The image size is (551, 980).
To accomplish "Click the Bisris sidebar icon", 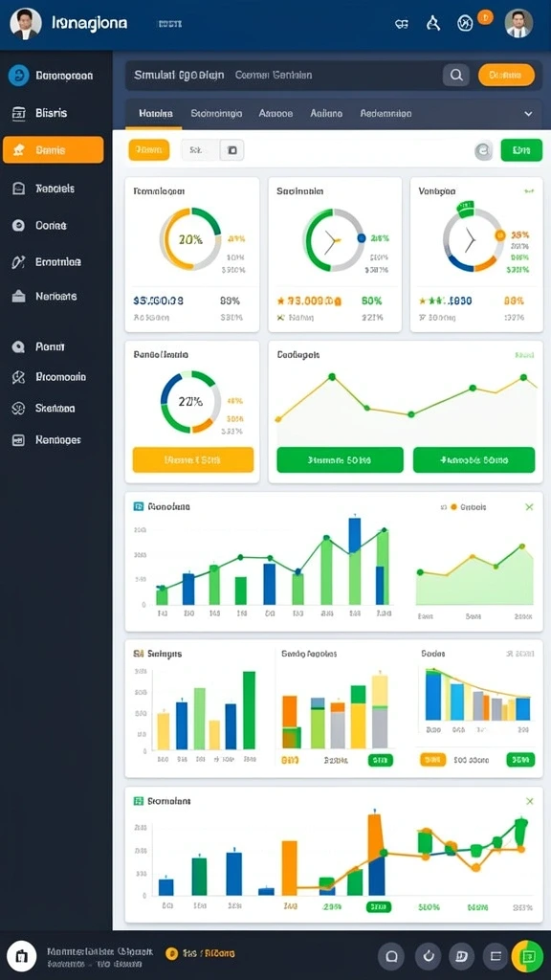I will point(19,113).
